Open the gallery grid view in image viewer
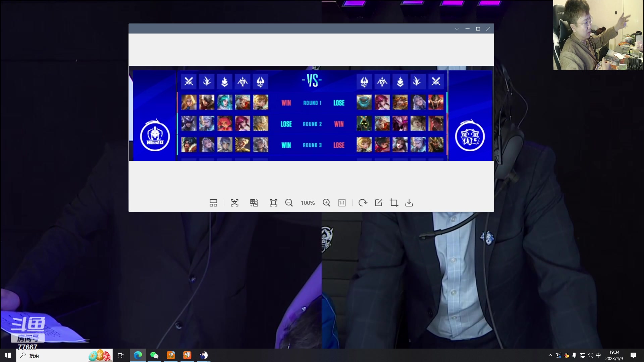The image size is (644, 362). click(x=213, y=203)
